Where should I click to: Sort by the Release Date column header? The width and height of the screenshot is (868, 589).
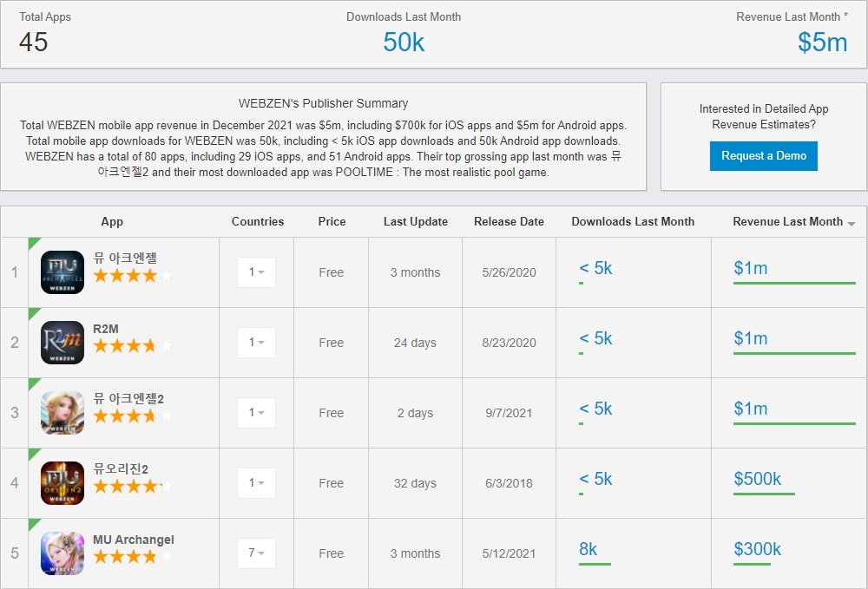(x=509, y=222)
